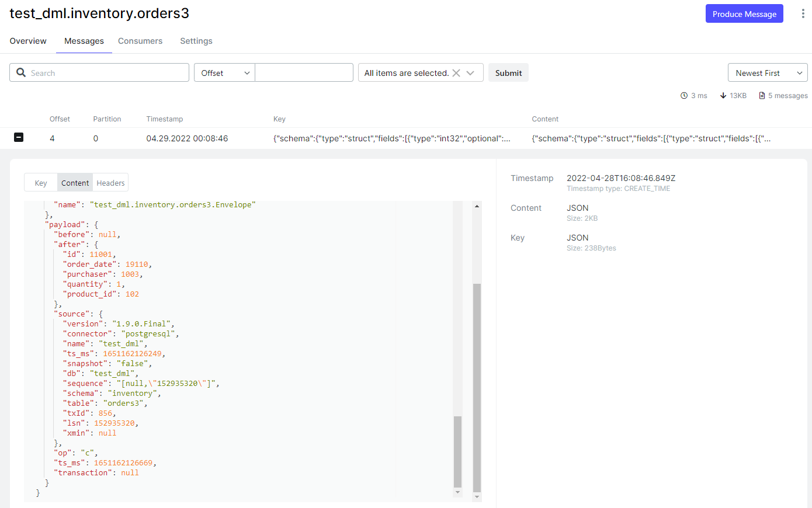Collapse message row with minus icon

pyautogui.click(x=19, y=138)
